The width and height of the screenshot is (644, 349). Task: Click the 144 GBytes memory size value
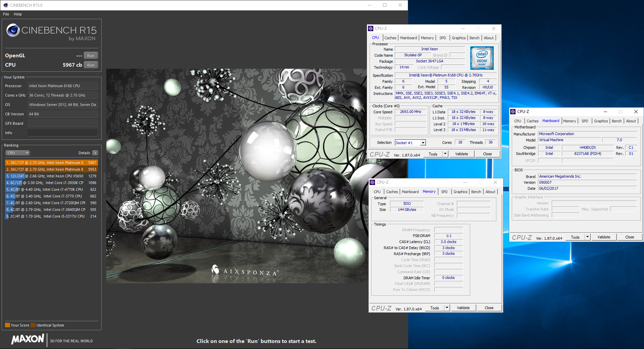[407, 210]
